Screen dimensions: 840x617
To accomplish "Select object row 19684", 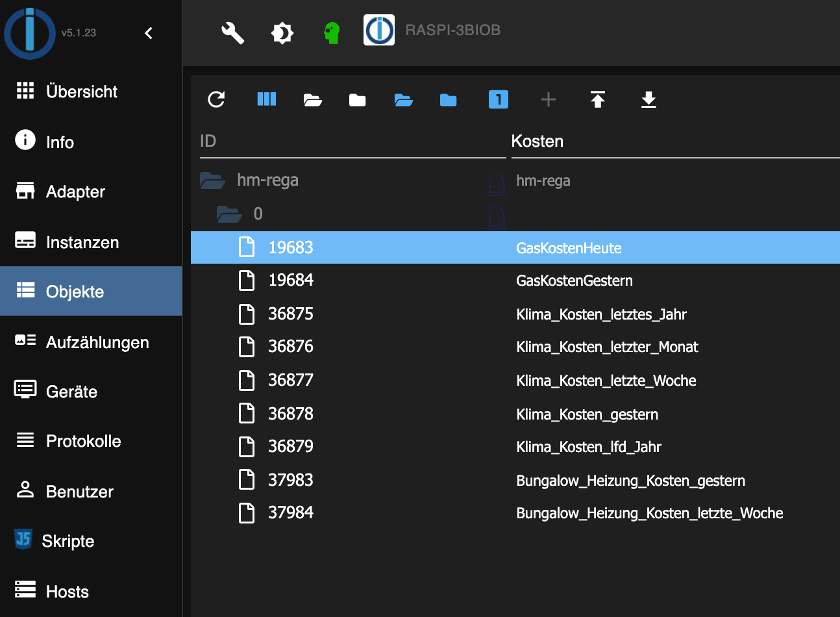I will coord(515,281).
